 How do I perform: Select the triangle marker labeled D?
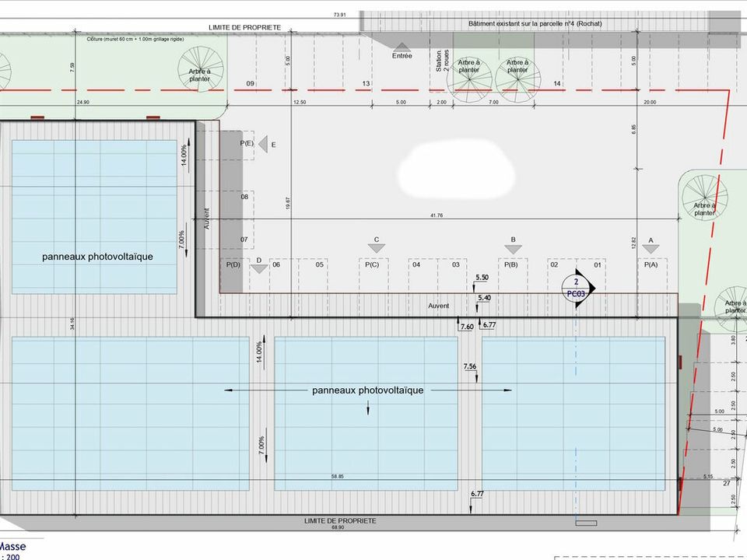tap(259, 269)
